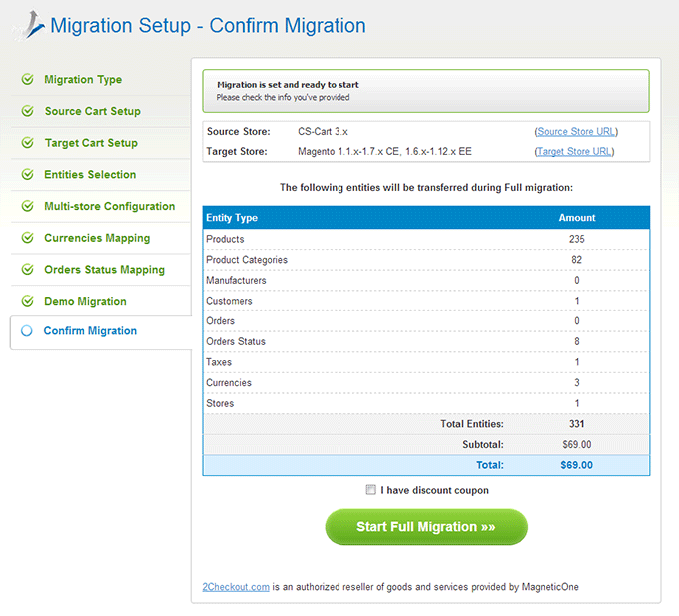Click the Start Full Migration button

[x=426, y=527]
